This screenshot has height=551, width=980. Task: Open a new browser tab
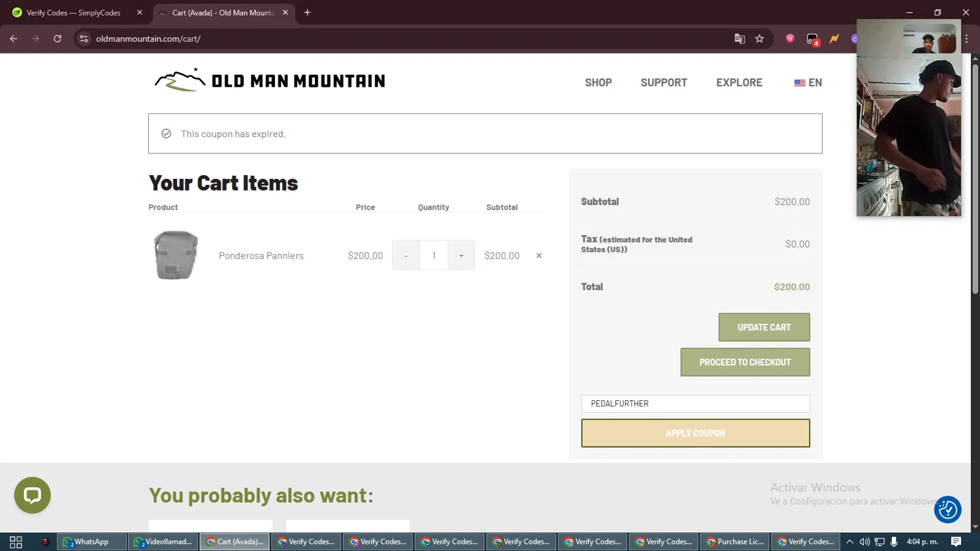tap(307, 12)
